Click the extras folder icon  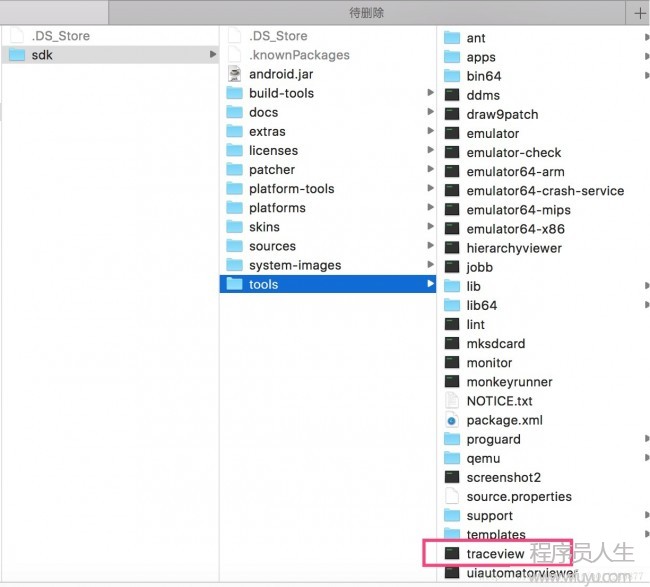pos(235,131)
